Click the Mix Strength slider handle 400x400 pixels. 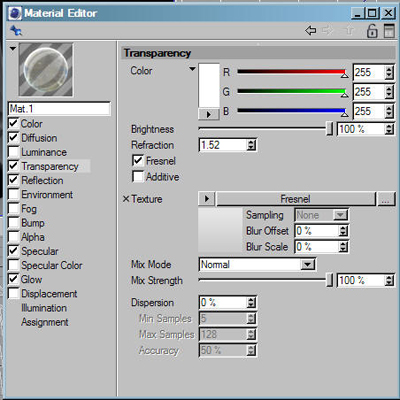[x=329, y=280]
